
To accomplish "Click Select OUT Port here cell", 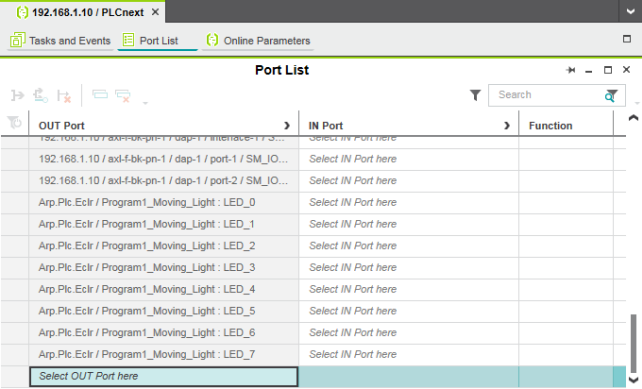I will pos(164,376).
